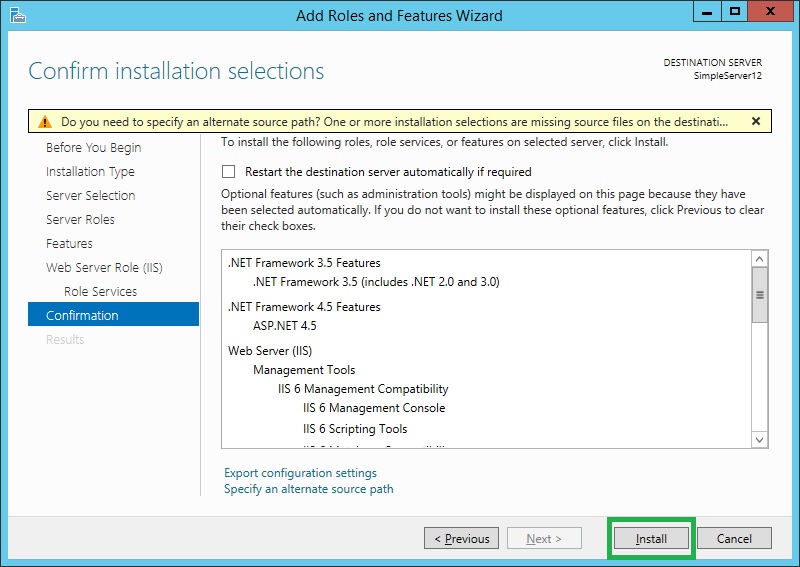Cancel the Add Roles wizard
The height and width of the screenshot is (567, 800).
(x=734, y=539)
